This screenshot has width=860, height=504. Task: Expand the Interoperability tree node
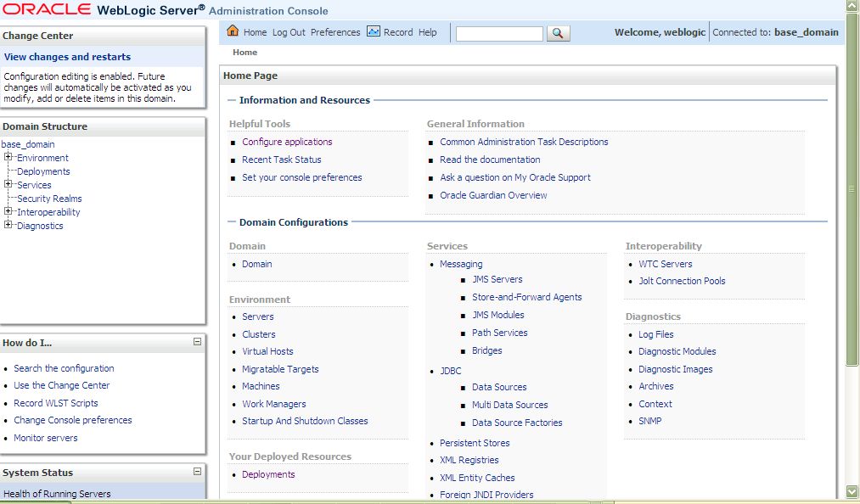[8, 211]
